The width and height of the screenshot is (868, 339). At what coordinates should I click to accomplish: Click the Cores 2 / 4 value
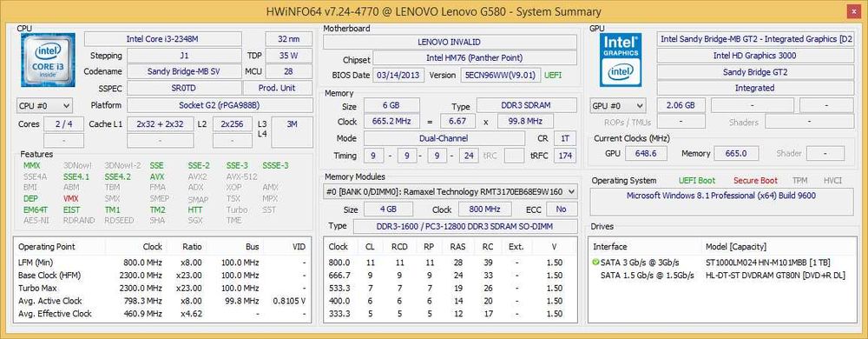[63, 124]
